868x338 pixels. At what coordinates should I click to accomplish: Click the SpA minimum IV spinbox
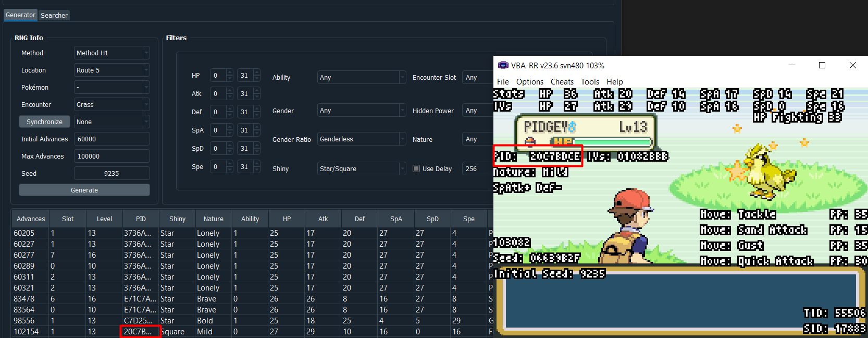221,130
